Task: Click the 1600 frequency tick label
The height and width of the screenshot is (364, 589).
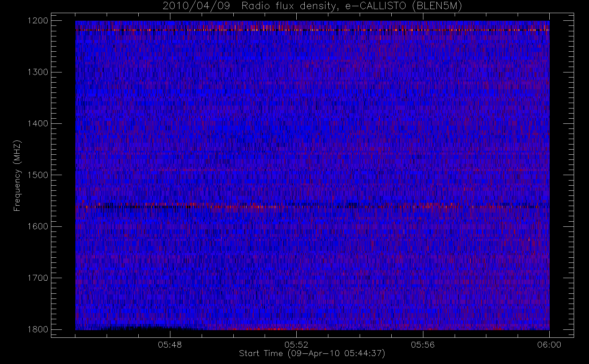Action: 38,226
